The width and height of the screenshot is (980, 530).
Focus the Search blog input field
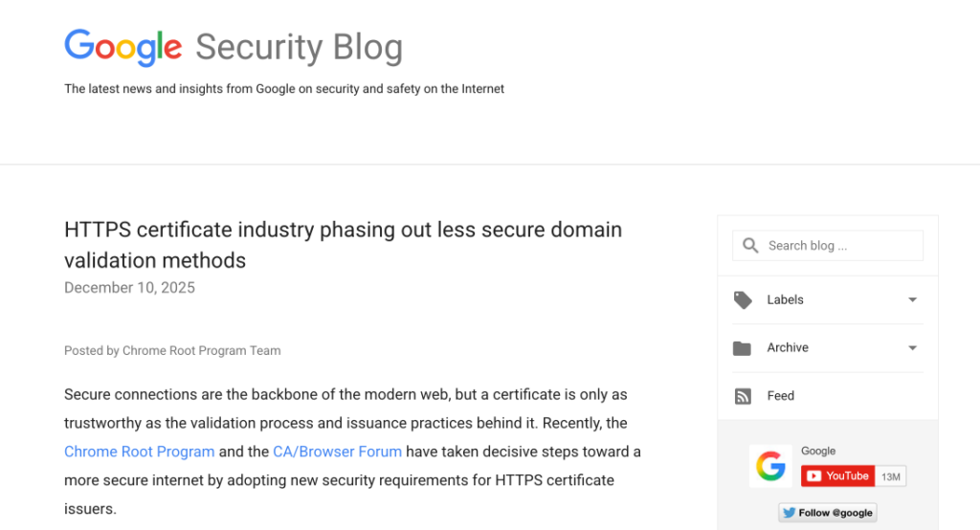840,246
